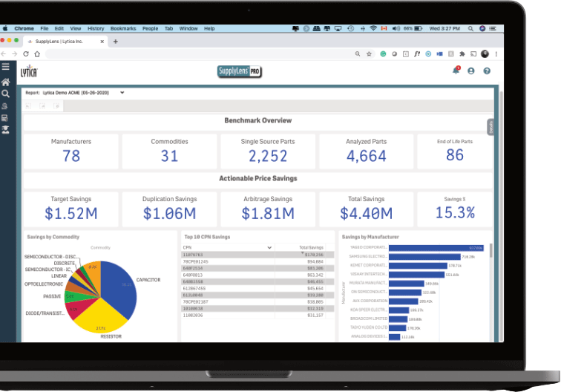Bookmark this page with star icon
The image size is (561, 392).
click(x=369, y=54)
